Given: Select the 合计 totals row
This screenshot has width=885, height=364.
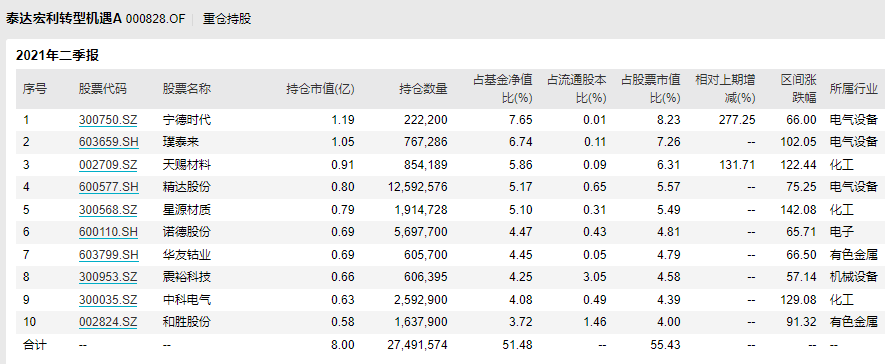Looking at the screenshot, I should 446,345.
